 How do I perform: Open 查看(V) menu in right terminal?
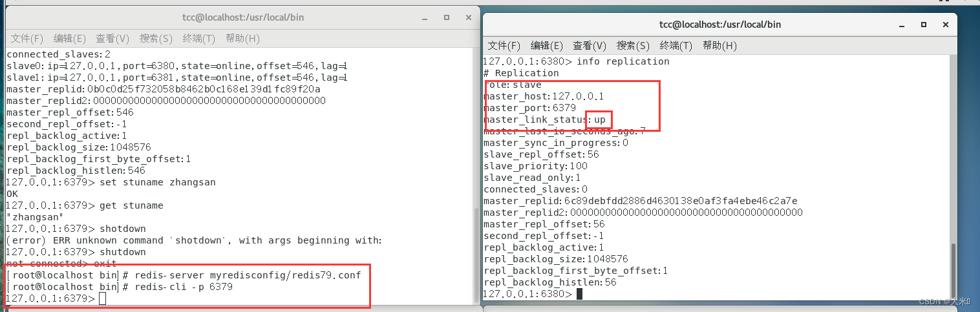point(590,46)
